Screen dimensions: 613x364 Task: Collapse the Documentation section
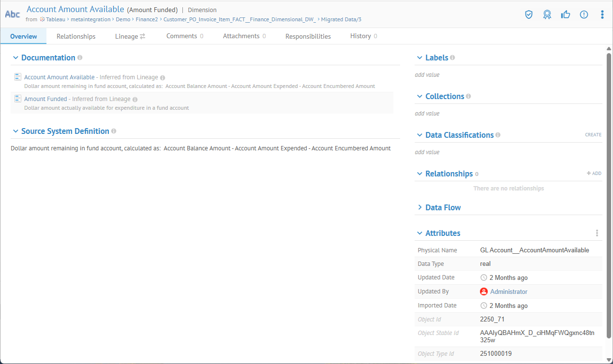coord(16,58)
